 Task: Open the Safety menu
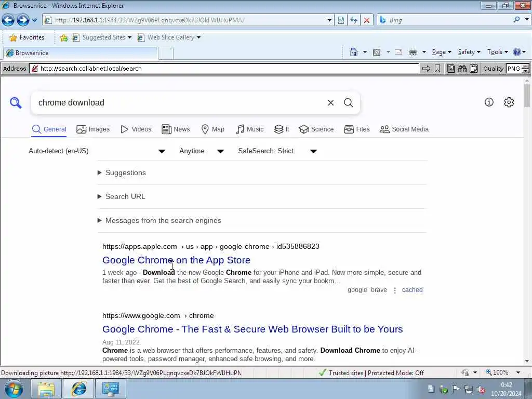(x=469, y=52)
